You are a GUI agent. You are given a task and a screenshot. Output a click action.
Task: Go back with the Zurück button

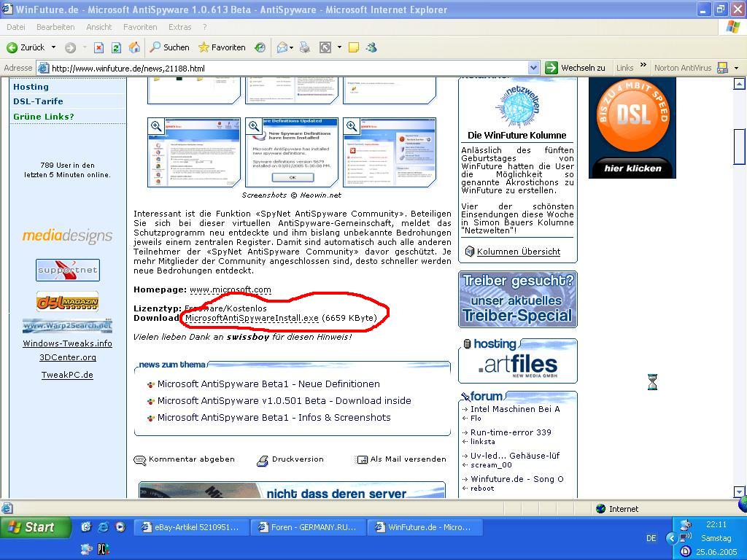[x=26, y=47]
